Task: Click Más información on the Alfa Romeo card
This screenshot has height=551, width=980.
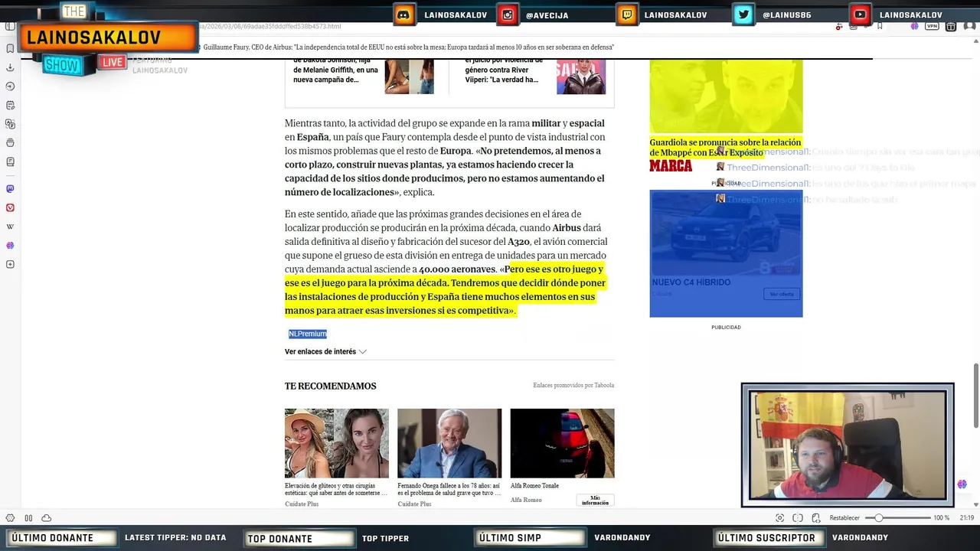Action: pyautogui.click(x=595, y=500)
